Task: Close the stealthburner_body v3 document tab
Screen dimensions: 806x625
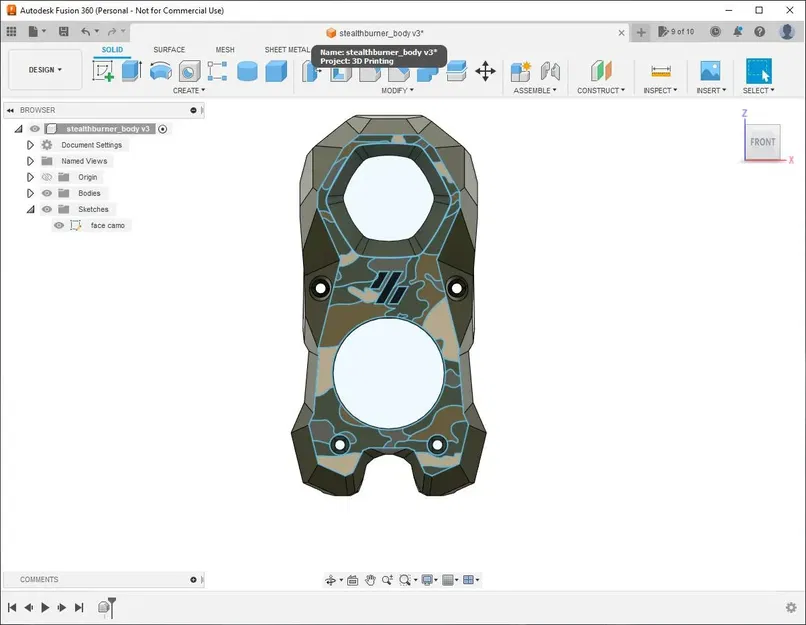Action: click(621, 33)
